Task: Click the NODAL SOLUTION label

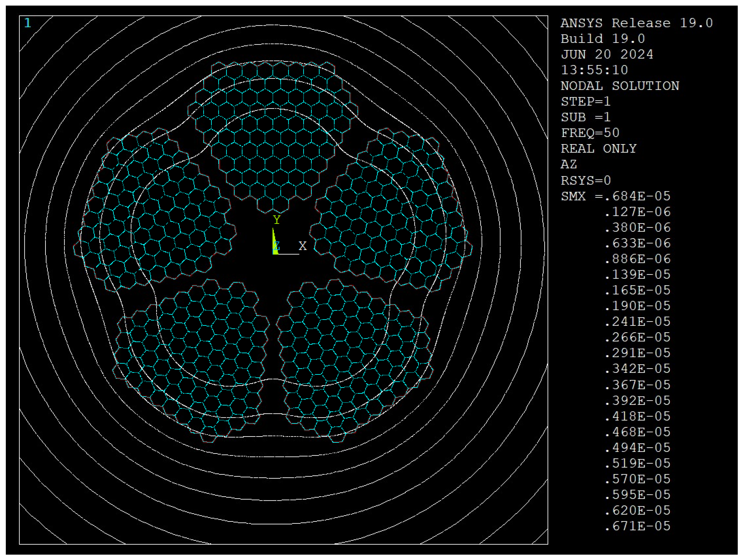Action: click(620, 86)
